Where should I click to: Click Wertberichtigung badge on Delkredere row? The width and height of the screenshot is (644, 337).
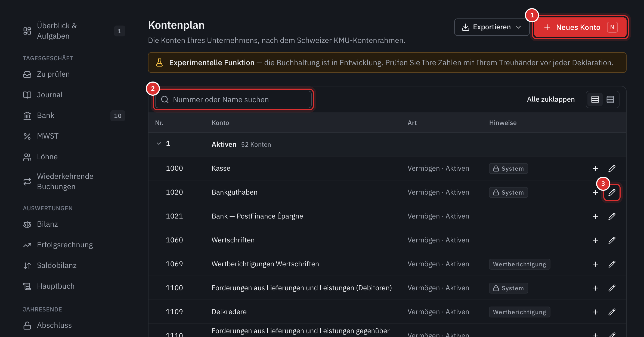pyautogui.click(x=519, y=312)
